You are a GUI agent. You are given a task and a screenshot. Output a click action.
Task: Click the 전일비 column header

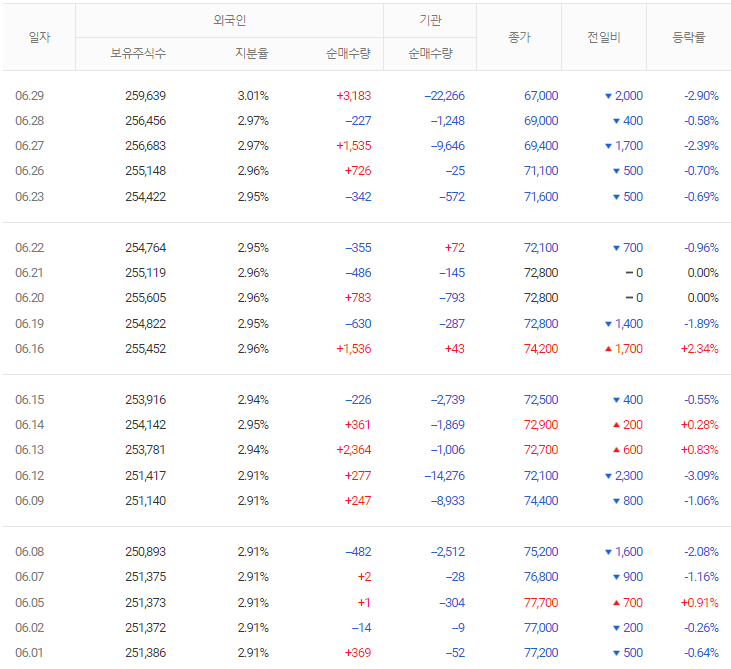click(x=604, y=37)
